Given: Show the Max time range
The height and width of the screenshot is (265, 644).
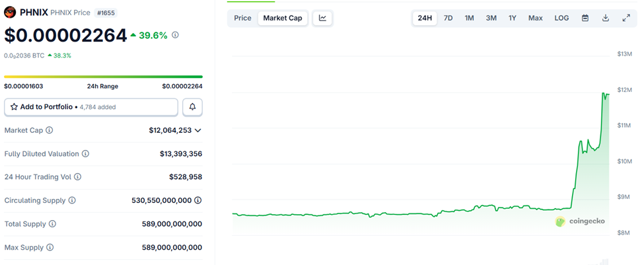Looking at the screenshot, I should point(535,18).
